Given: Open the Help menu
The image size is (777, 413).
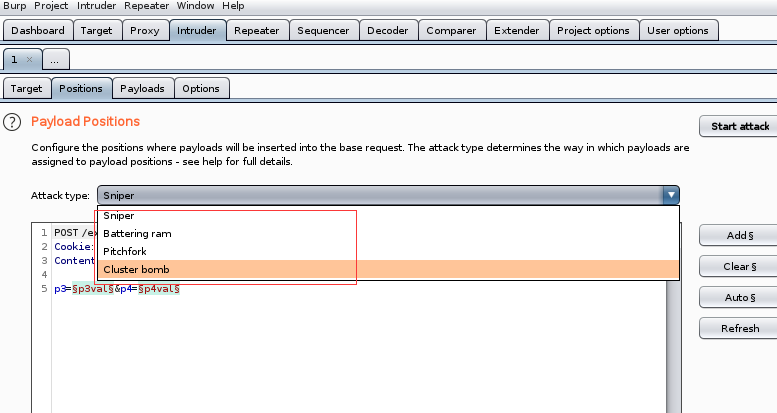Looking at the screenshot, I should point(233,6).
